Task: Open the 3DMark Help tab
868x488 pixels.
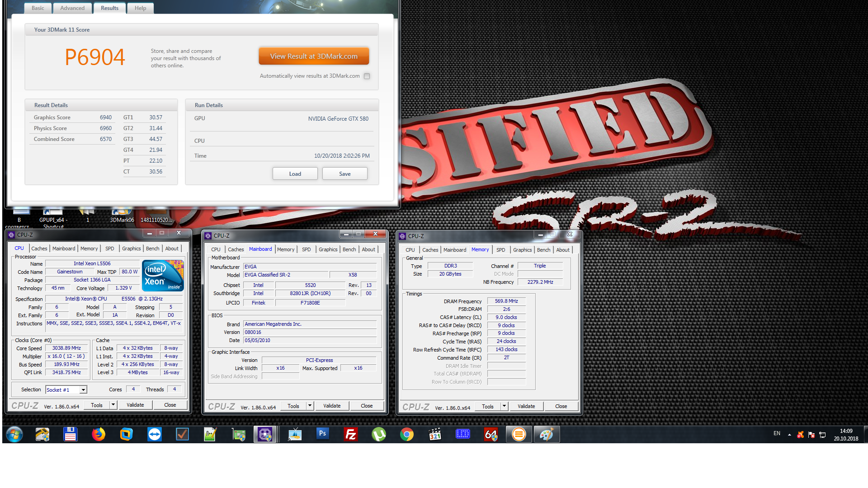Action: (140, 8)
